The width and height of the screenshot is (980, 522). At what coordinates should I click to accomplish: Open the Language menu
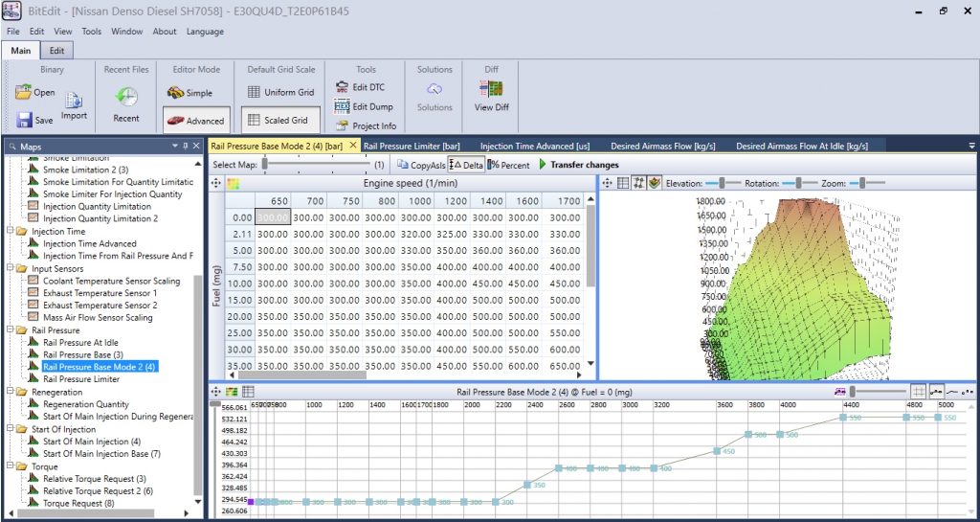pos(205,32)
